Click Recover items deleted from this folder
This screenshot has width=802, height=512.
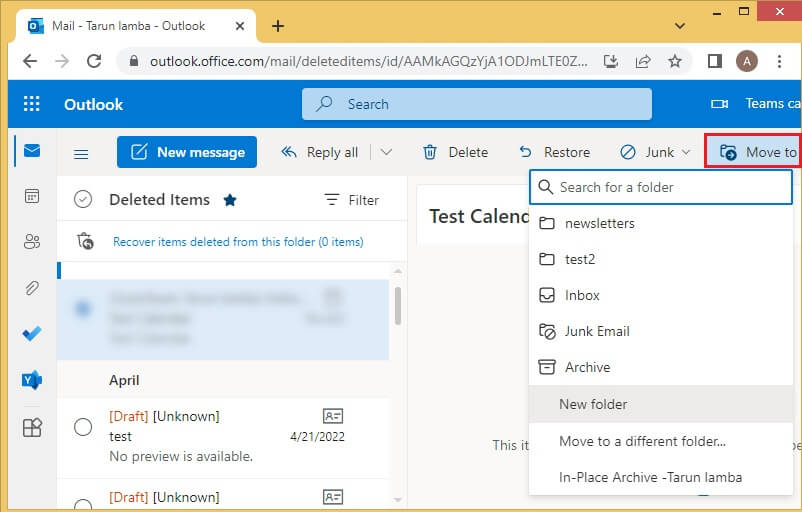238,241
